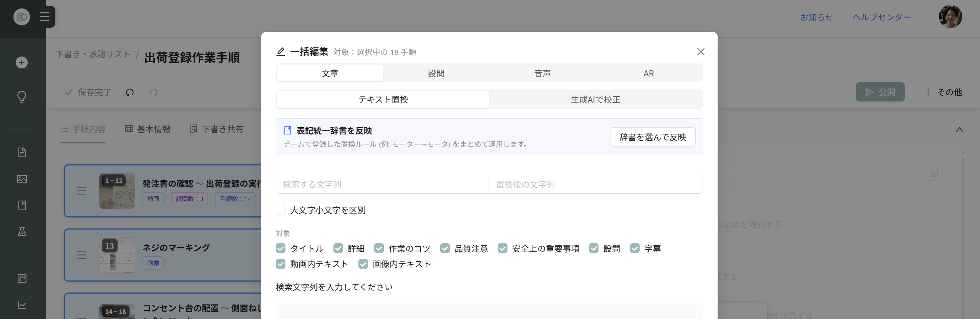
Task: Click the undo arrow icon
Action: click(x=130, y=92)
